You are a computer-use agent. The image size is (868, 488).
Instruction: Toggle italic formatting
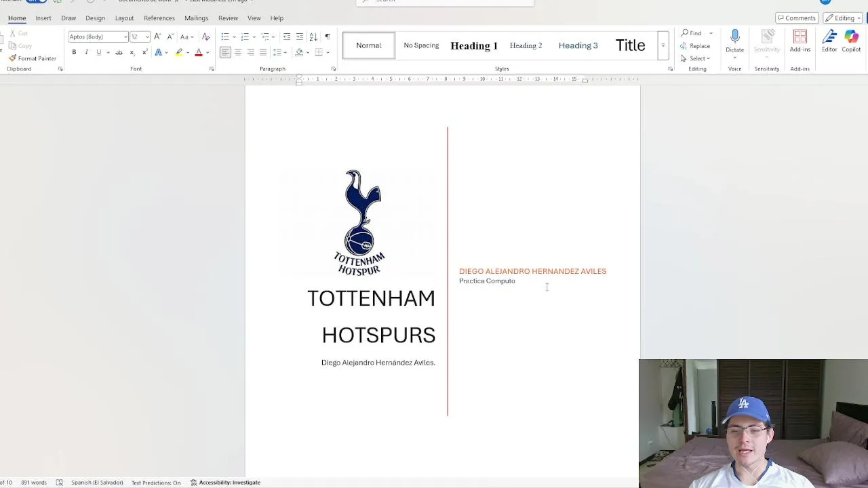tap(86, 52)
